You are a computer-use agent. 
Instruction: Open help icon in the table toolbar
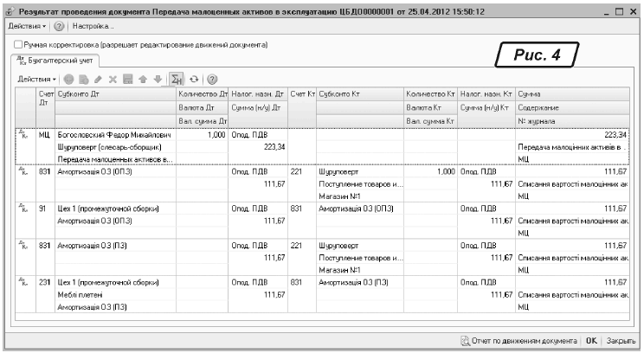pyautogui.click(x=211, y=78)
